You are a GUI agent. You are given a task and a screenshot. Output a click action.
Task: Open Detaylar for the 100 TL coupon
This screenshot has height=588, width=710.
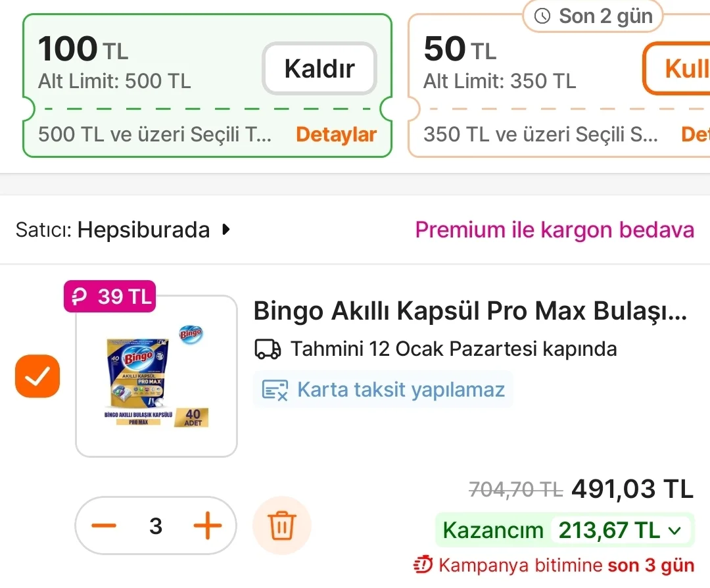(x=336, y=135)
